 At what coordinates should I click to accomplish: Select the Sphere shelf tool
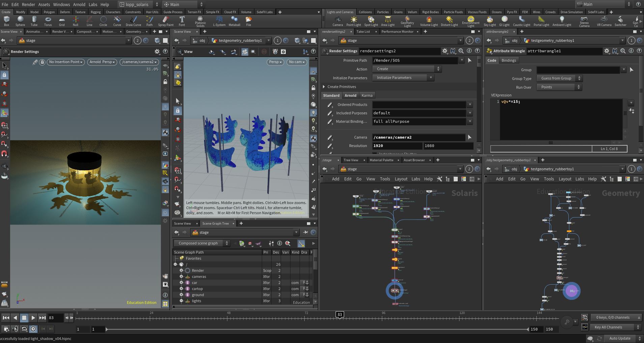[20, 21]
